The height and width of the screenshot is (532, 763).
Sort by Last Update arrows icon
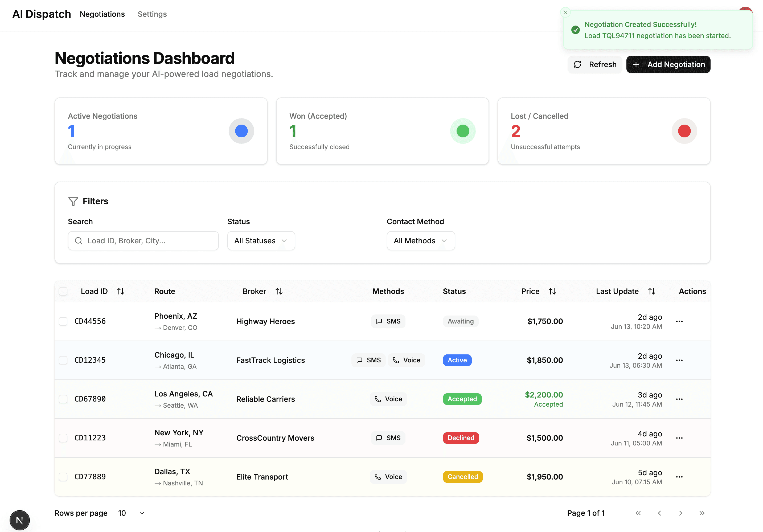(x=652, y=291)
